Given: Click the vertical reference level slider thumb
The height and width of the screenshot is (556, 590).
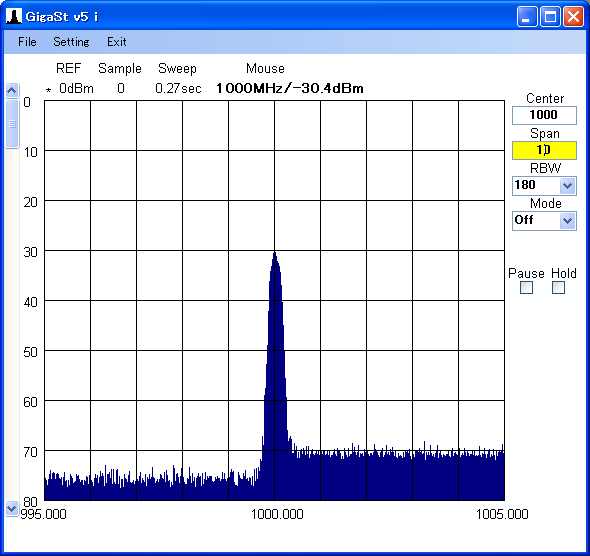Looking at the screenshot, I should [12, 124].
